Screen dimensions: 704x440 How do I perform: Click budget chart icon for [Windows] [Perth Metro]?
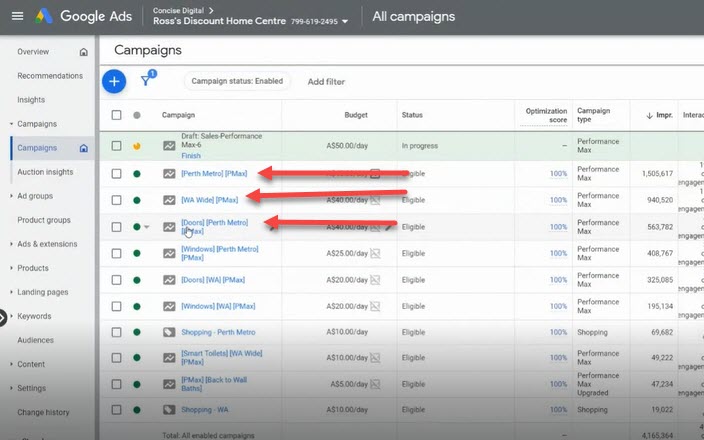(375, 254)
